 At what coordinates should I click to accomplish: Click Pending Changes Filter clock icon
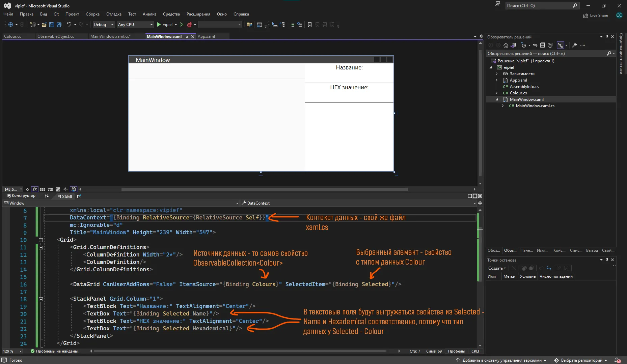pos(524,45)
